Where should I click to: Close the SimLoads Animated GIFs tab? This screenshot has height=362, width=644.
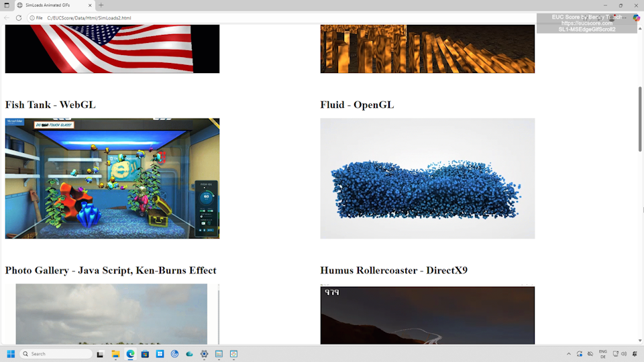click(91, 5)
